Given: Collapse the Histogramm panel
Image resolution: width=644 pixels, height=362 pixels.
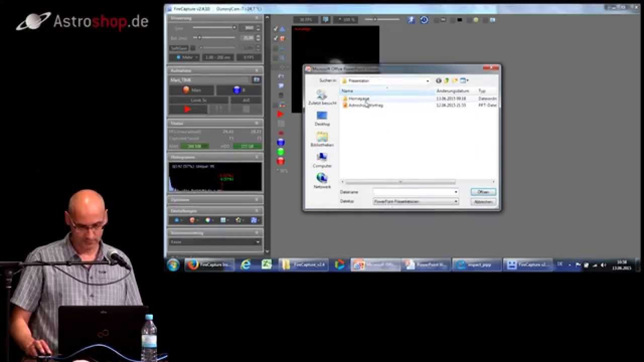Looking at the screenshot, I should click(257, 157).
